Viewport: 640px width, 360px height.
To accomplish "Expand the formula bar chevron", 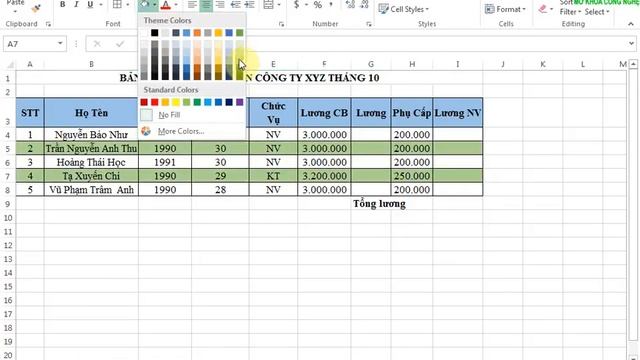I will click(x=631, y=44).
